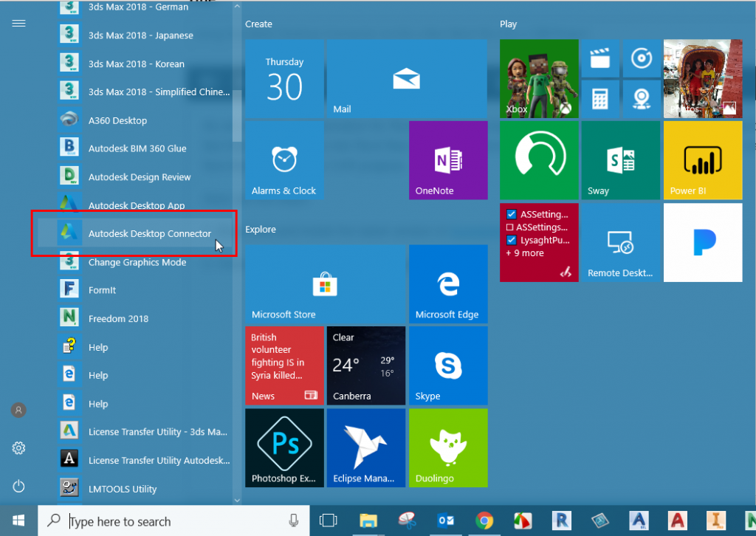
Task: Open the Microsoft Store tile
Action: 326,284
